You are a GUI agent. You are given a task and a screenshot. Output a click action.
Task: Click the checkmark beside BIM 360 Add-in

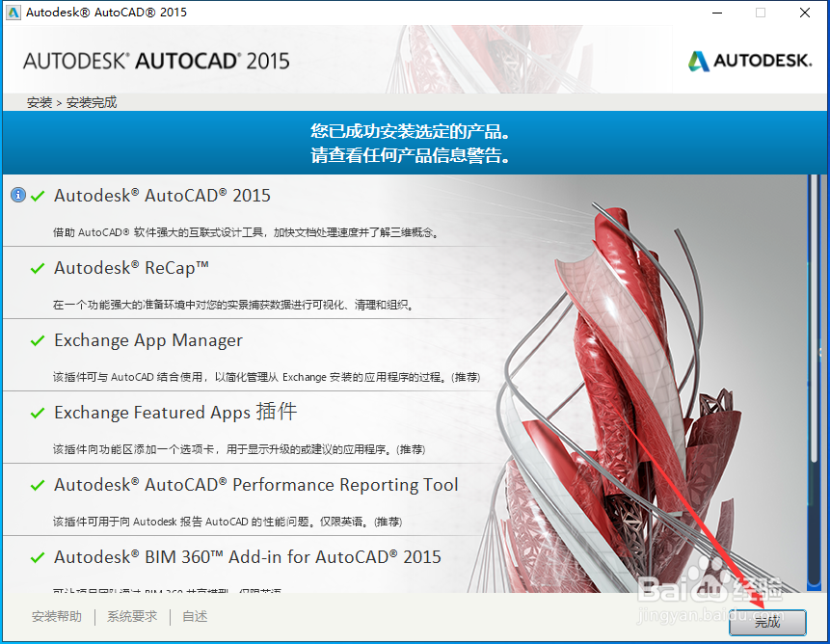[x=37, y=557]
